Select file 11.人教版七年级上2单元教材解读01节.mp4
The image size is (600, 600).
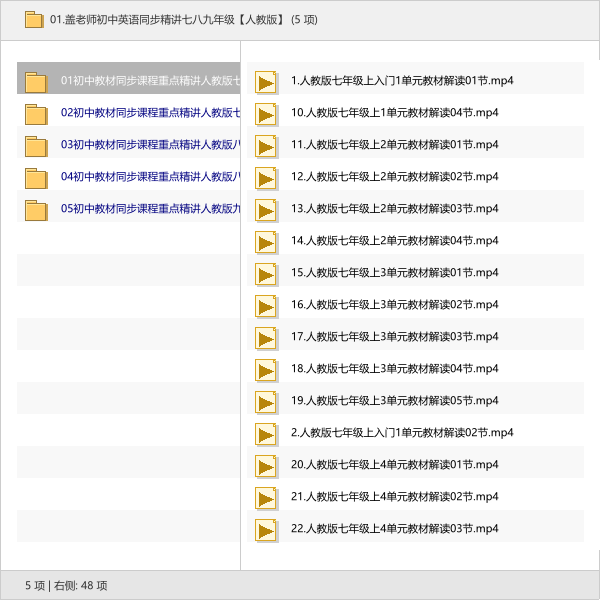[394, 144]
